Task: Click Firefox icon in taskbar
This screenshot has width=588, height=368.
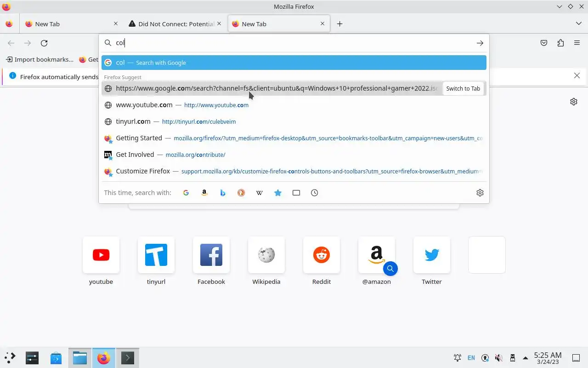Action: [104, 357]
